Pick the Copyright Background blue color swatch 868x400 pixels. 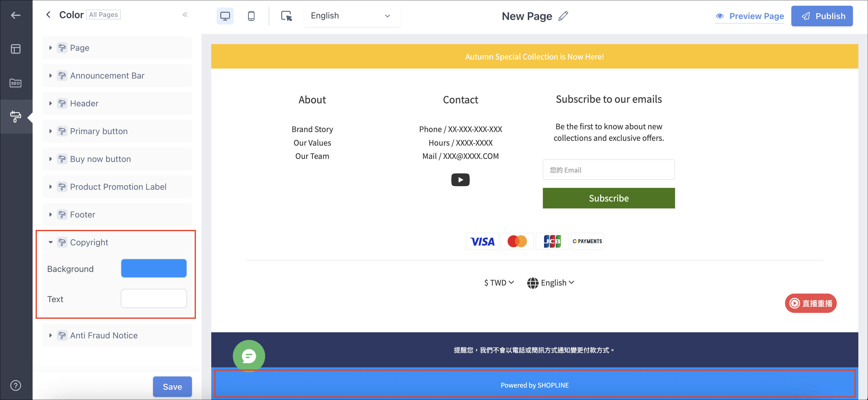click(154, 269)
